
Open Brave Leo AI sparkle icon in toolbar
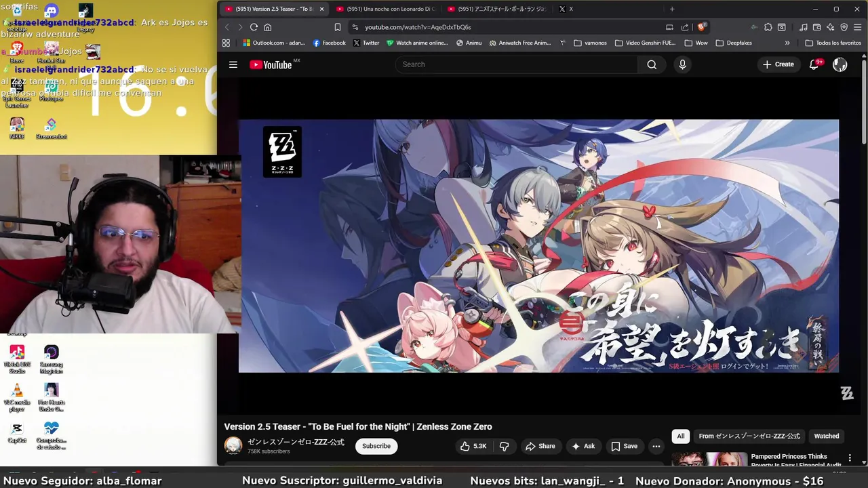point(830,27)
